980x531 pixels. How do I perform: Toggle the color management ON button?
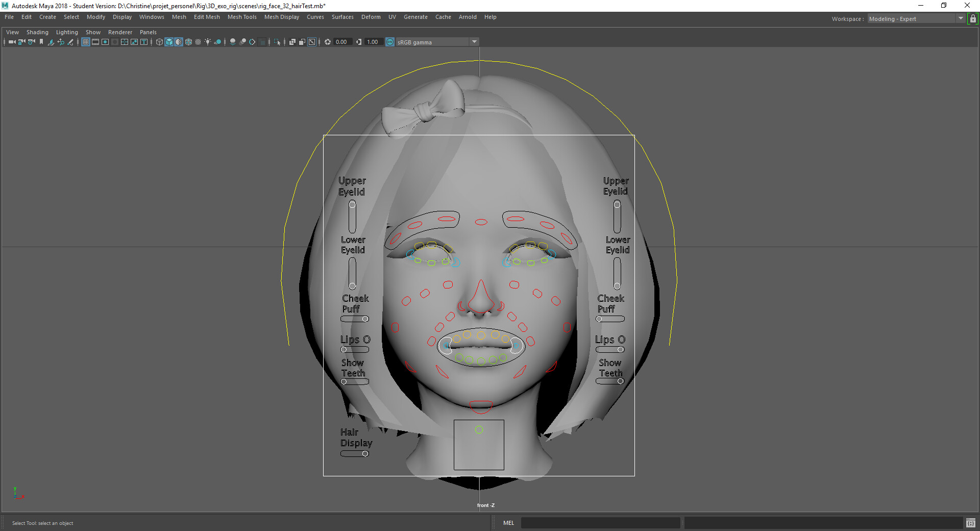pyautogui.click(x=389, y=42)
